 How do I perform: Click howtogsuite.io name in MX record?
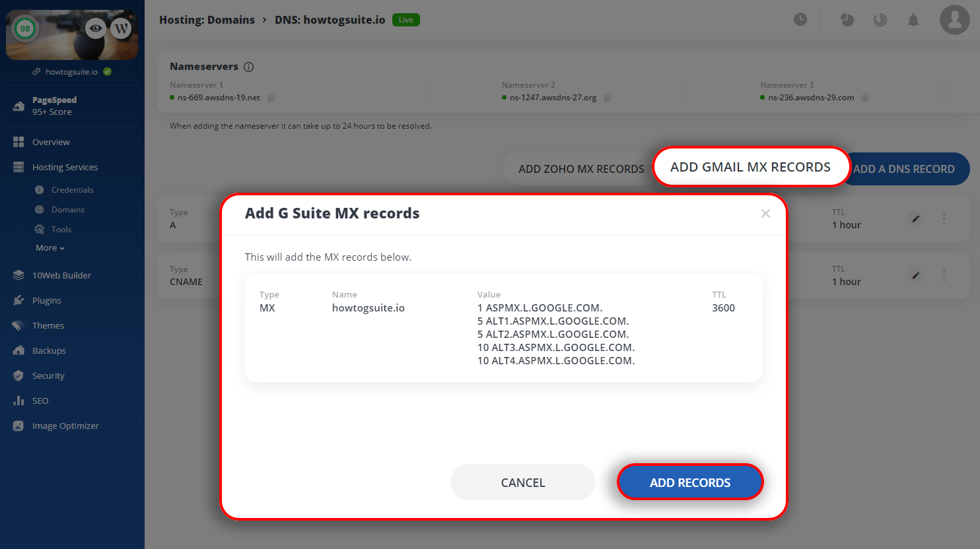tap(368, 307)
